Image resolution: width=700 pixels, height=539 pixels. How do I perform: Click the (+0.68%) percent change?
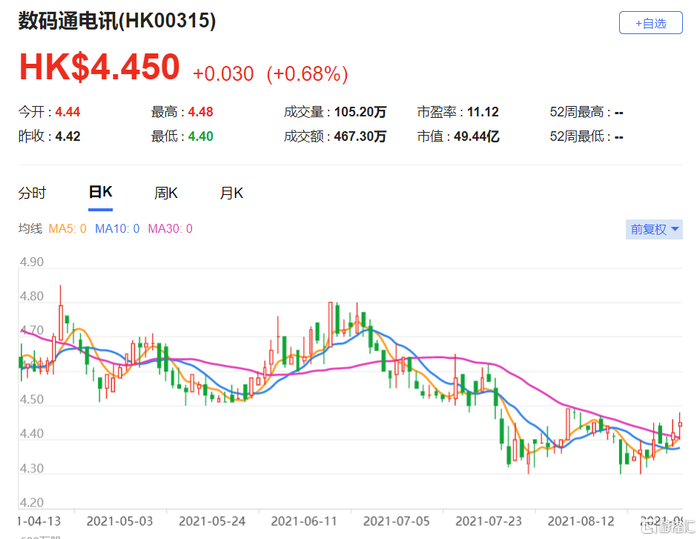pos(307,74)
